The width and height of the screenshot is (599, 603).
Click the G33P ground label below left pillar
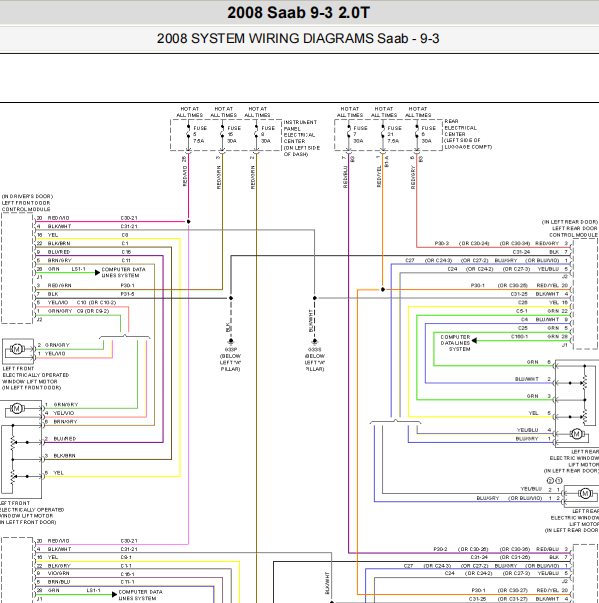230,359
